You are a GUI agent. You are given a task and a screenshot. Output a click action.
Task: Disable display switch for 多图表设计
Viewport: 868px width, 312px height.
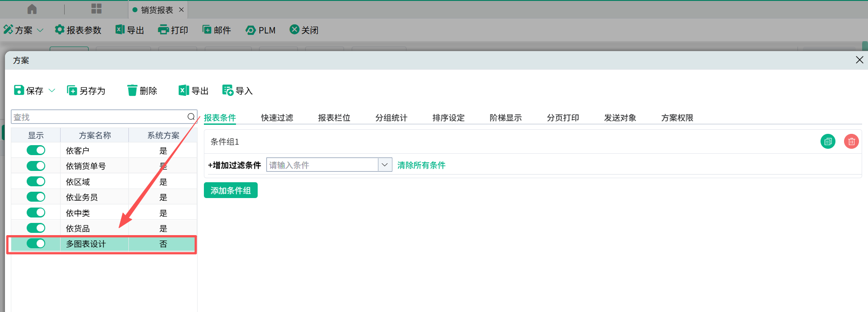pyautogui.click(x=36, y=243)
